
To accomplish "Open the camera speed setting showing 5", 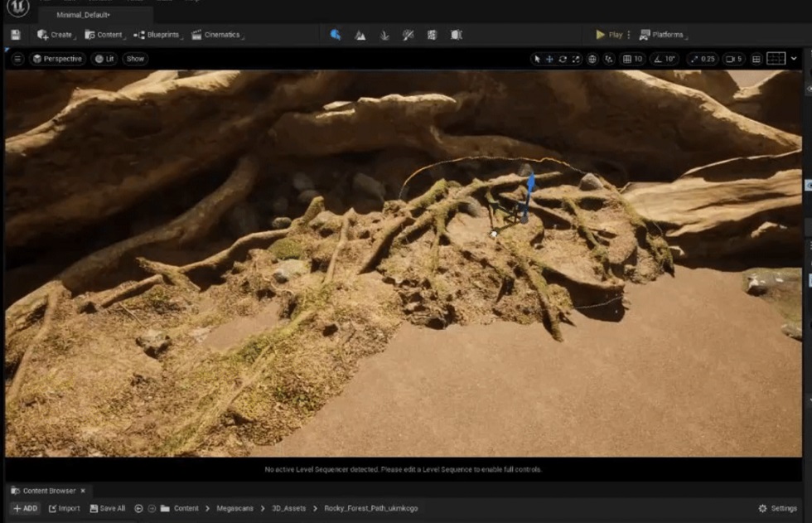I will 734,59.
